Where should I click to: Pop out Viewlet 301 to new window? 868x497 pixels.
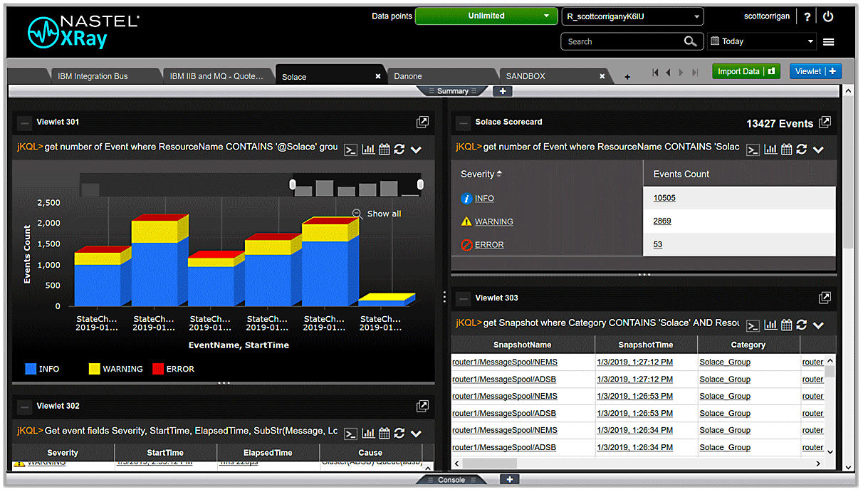[x=422, y=122]
